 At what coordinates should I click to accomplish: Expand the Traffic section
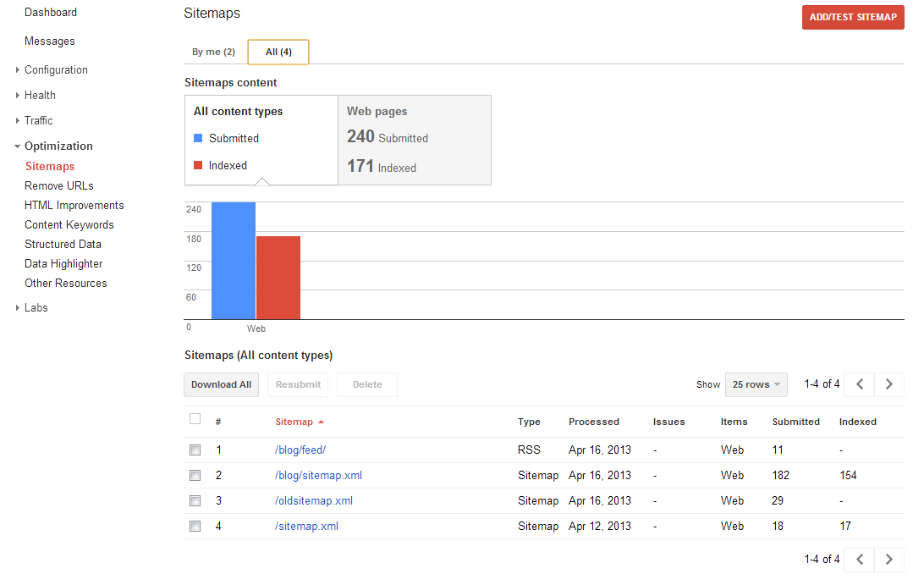point(18,120)
